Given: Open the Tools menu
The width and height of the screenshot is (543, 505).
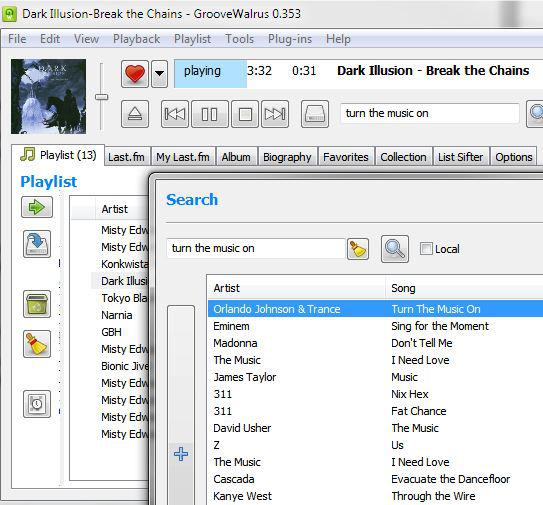Looking at the screenshot, I should click(240, 39).
